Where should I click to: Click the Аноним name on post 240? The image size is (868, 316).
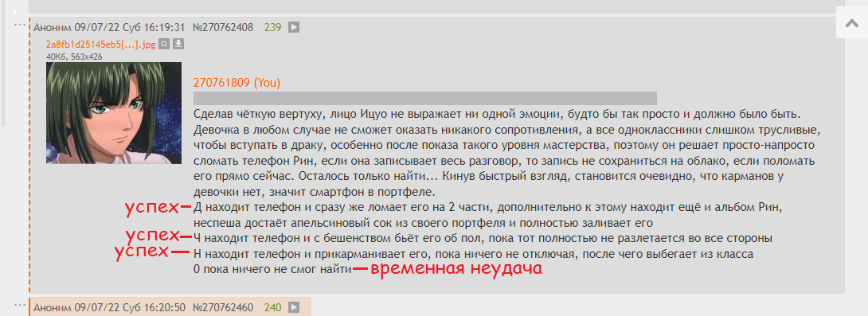50,307
